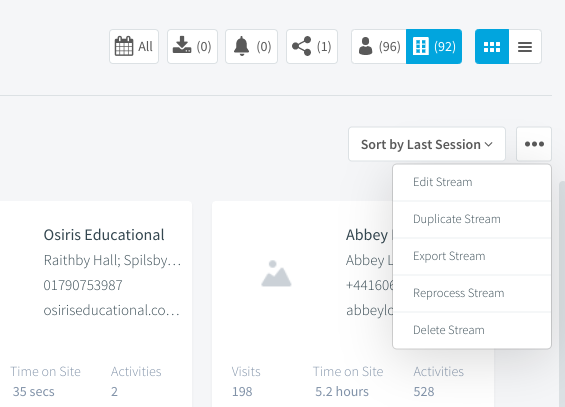The height and width of the screenshot is (407, 565).
Task: Click the placeholder image on Abbey card
Action: 276,274
